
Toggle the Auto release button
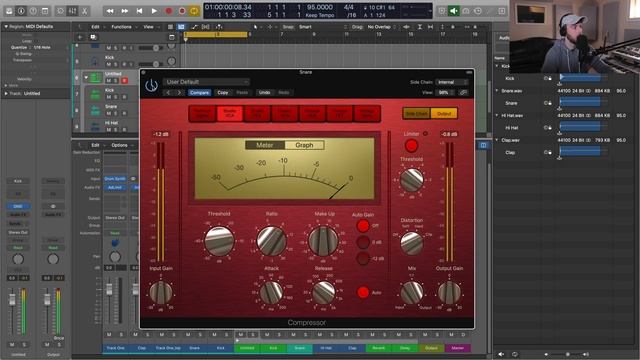[362, 292]
